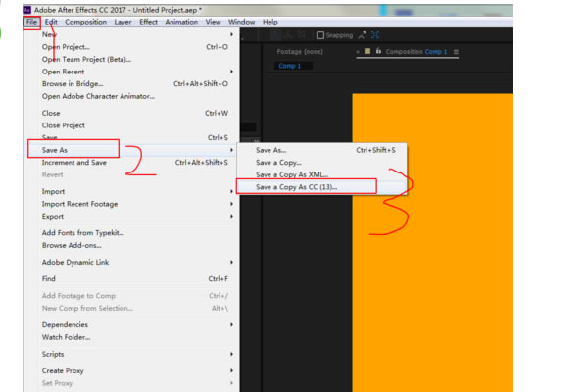Open the Edit menu
588x392 pixels.
click(51, 22)
